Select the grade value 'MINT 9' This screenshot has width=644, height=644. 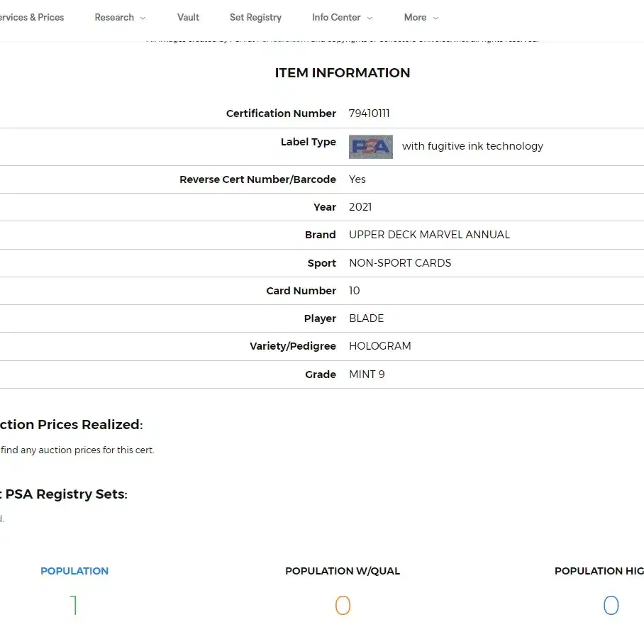tap(367, 374)
